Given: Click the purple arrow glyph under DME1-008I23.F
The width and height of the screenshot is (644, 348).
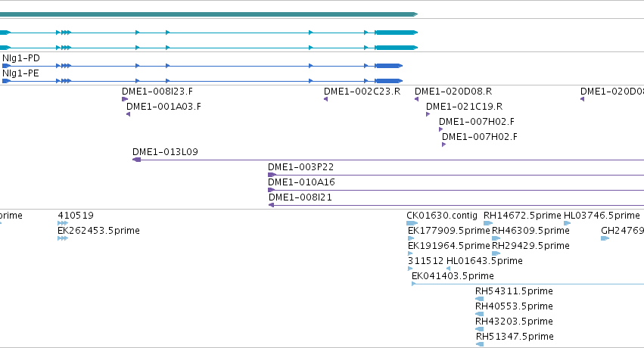Looking at the screenshot, I should click(x=125, y=99).
